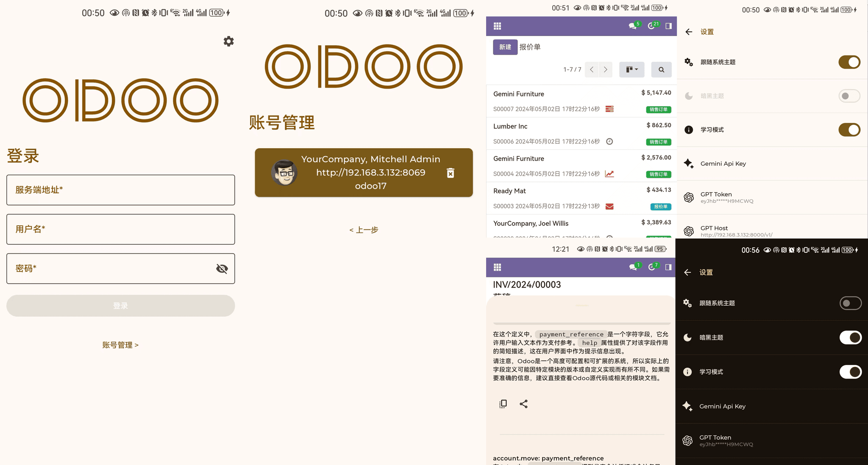Open the apps grid icon in the purple header

coord(497,25)
